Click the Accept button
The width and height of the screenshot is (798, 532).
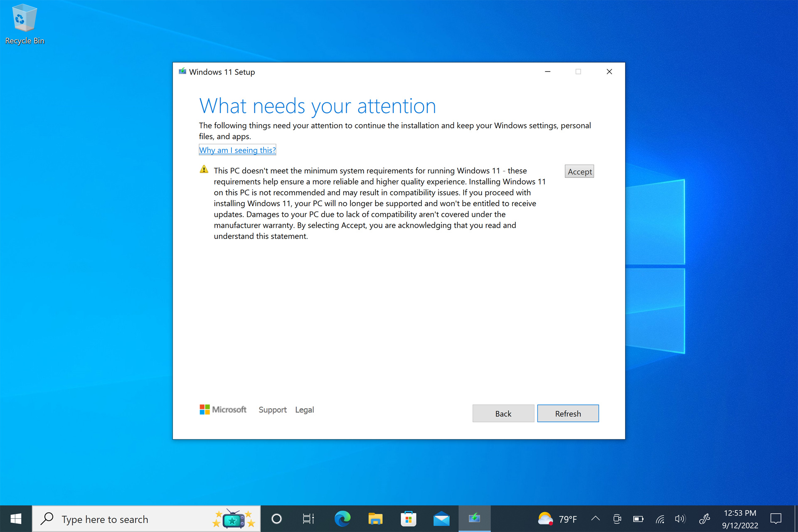[579, 171]
